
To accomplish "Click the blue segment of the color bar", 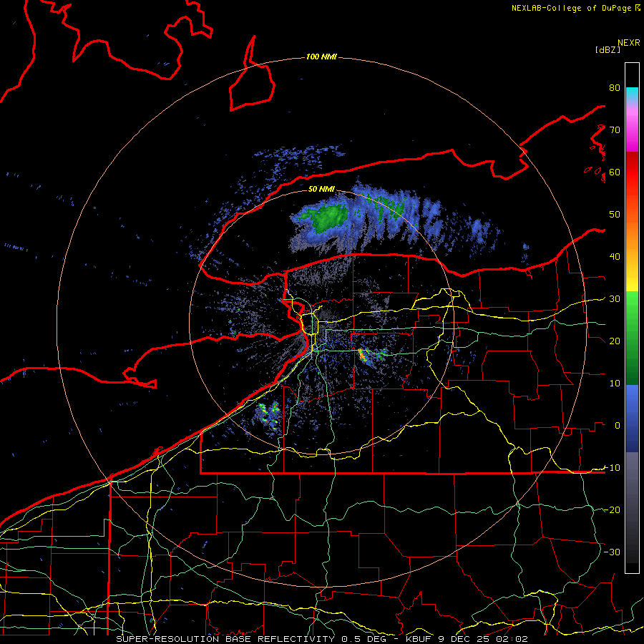I will pyautogui.click(x=632, y=419).
